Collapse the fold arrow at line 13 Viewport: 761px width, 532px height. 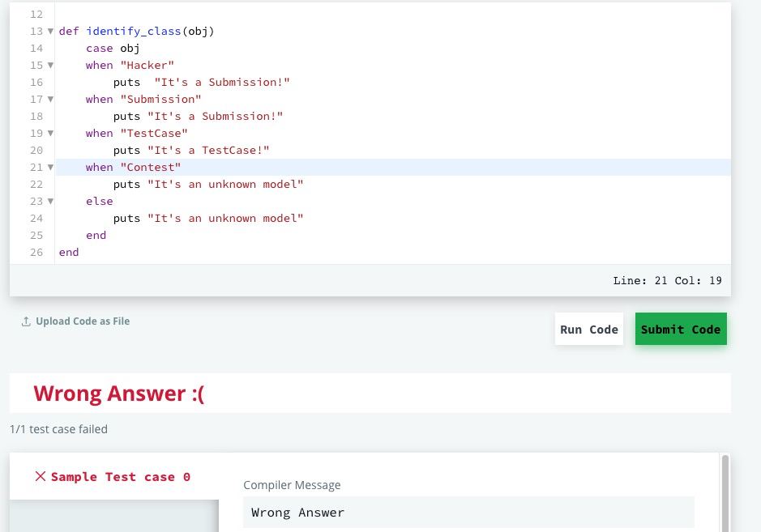coord(50,32)
